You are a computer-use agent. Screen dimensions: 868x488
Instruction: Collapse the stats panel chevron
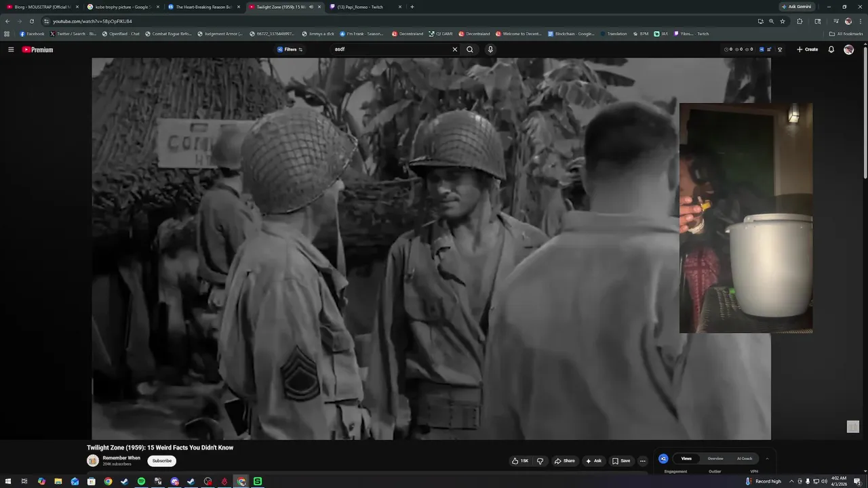(x=767, y=459)
